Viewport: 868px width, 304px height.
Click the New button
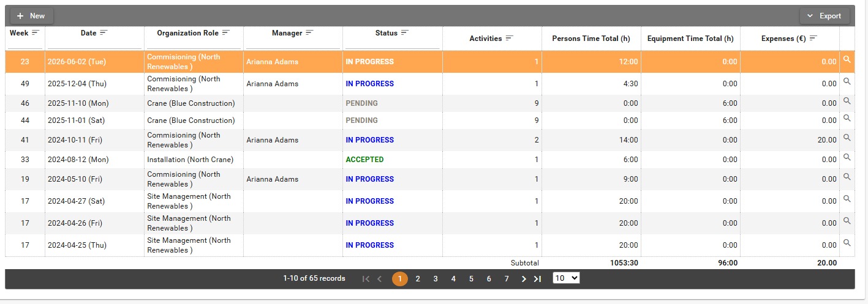tap(31, 16)
